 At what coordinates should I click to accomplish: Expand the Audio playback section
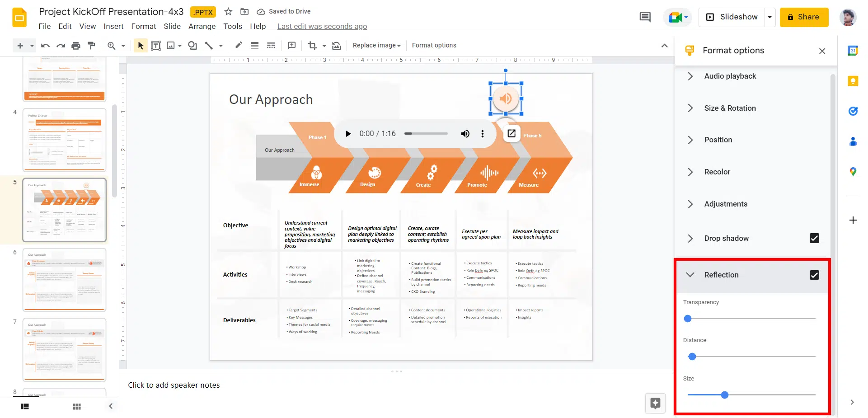[730, 76]
